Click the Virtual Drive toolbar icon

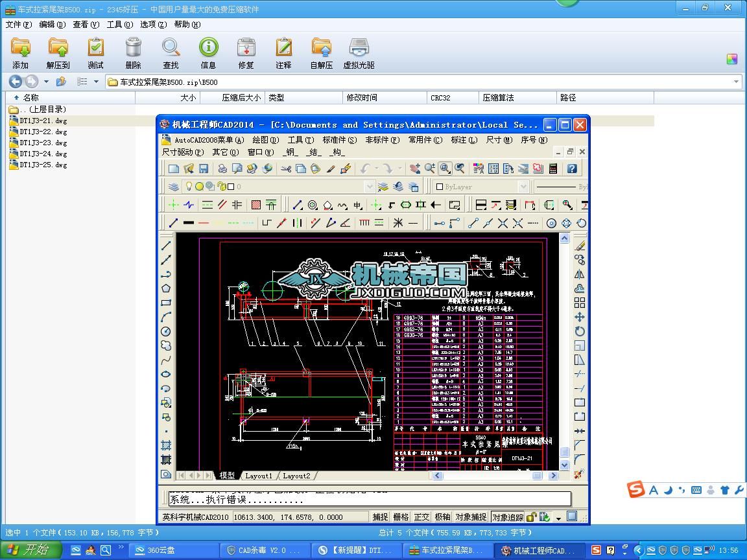coord(359,53)
